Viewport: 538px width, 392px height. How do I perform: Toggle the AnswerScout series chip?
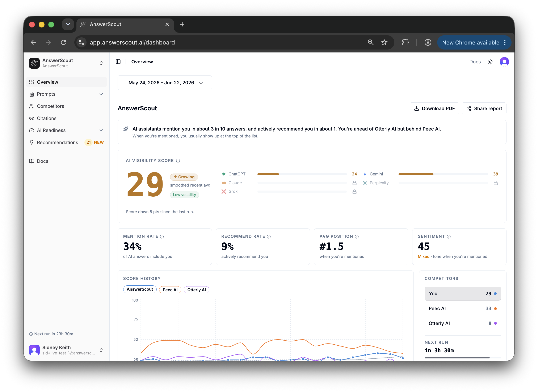[x=140, y=289]
